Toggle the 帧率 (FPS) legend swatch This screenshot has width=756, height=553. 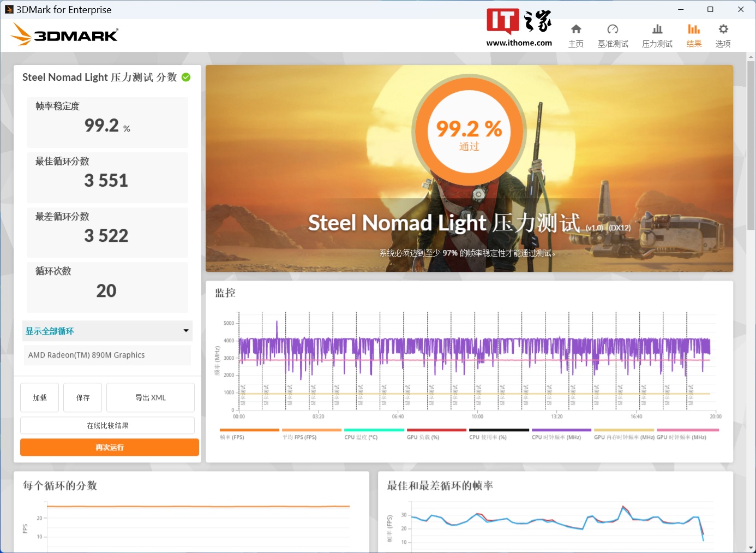(249, 430)
